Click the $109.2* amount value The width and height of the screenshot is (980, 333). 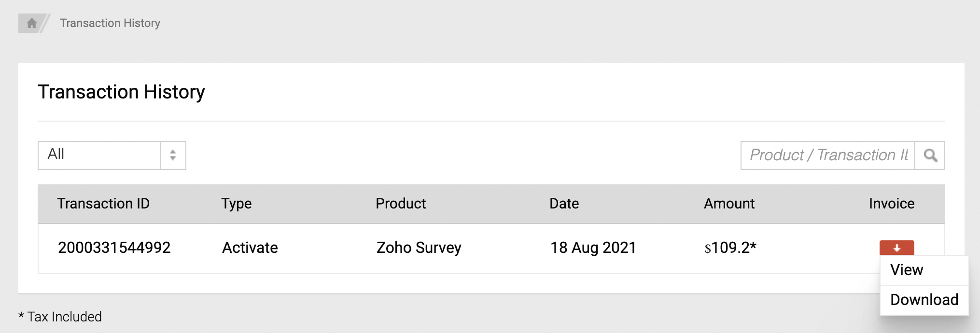730,248
